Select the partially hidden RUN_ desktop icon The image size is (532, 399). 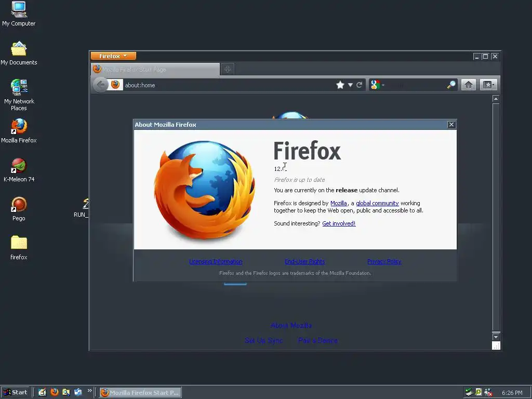tap(82, 208)
